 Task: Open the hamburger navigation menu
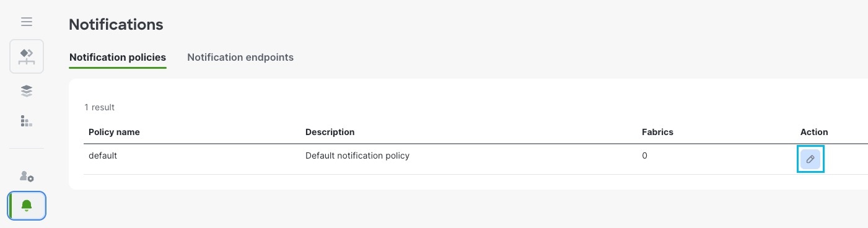(27, 22)
